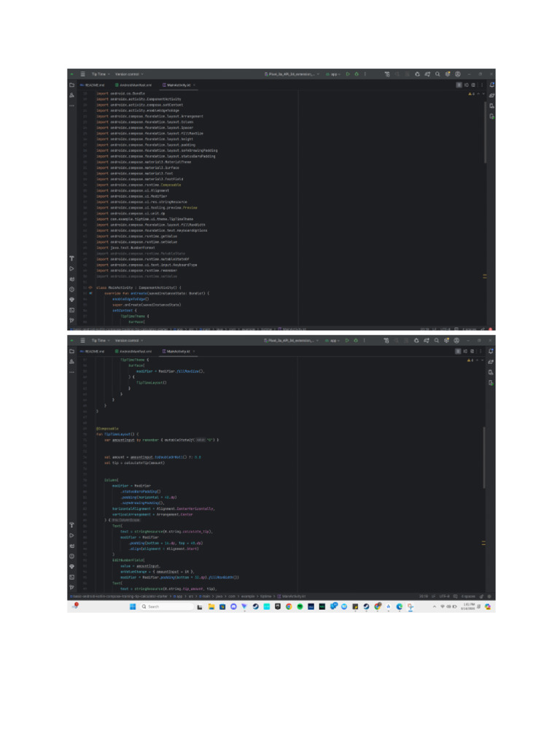Open Project folder tool window, lower screenshot
This screenshot has height=747, width=560.
click(72, 351)
